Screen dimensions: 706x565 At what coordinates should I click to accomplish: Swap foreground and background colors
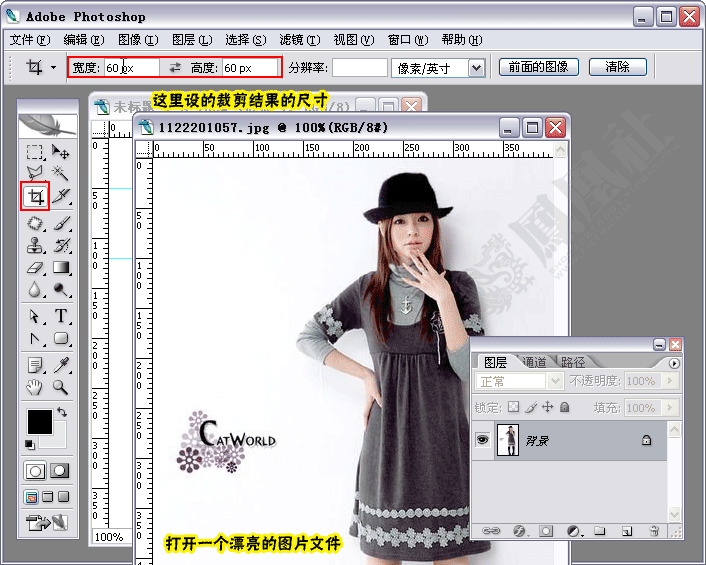coord(62,412)
